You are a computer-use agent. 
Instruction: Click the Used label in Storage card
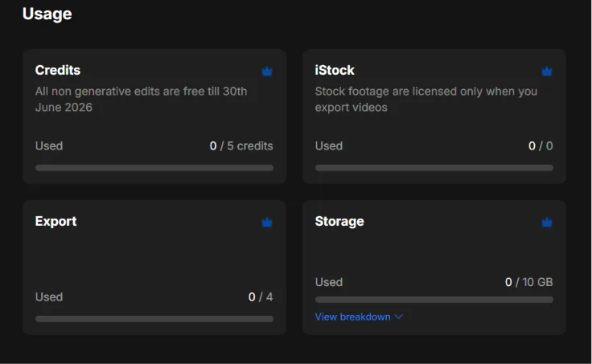point(329,282)
